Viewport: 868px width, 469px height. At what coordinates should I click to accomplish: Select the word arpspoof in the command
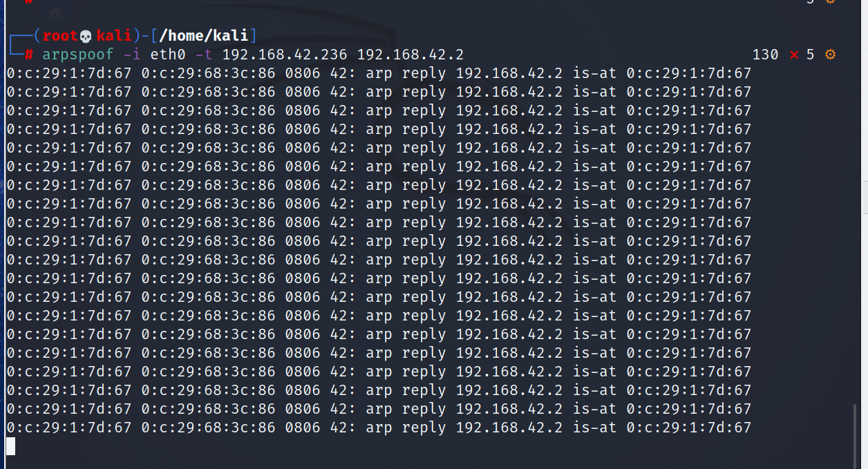click(x=78, y=55)
